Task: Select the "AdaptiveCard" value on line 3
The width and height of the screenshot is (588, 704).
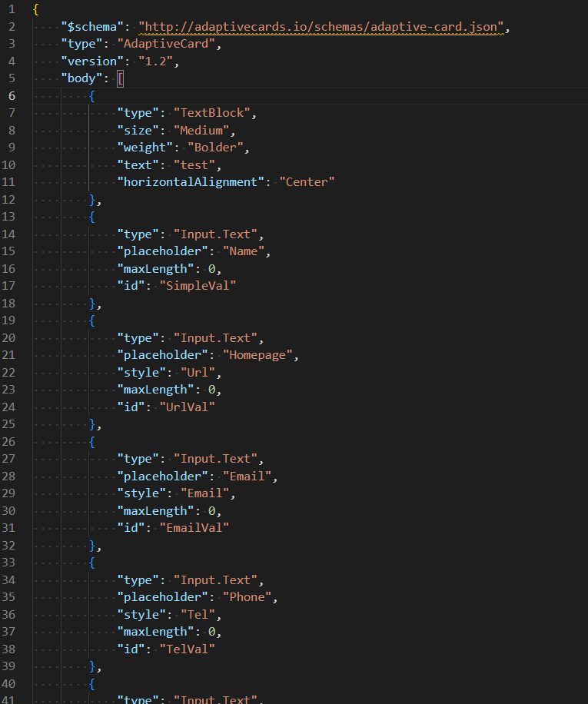Action: point(166,44)
